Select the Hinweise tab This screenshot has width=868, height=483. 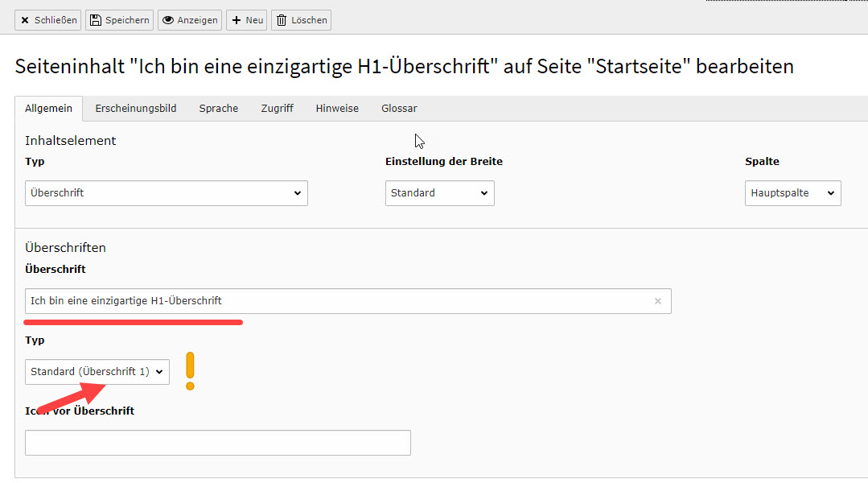coord(337,109)
